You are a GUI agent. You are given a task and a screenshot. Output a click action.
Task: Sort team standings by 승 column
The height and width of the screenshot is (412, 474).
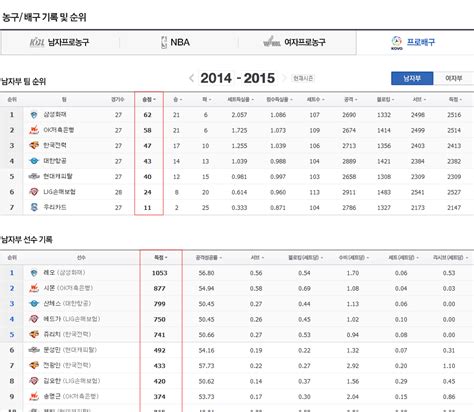click(x=177, y=100)
